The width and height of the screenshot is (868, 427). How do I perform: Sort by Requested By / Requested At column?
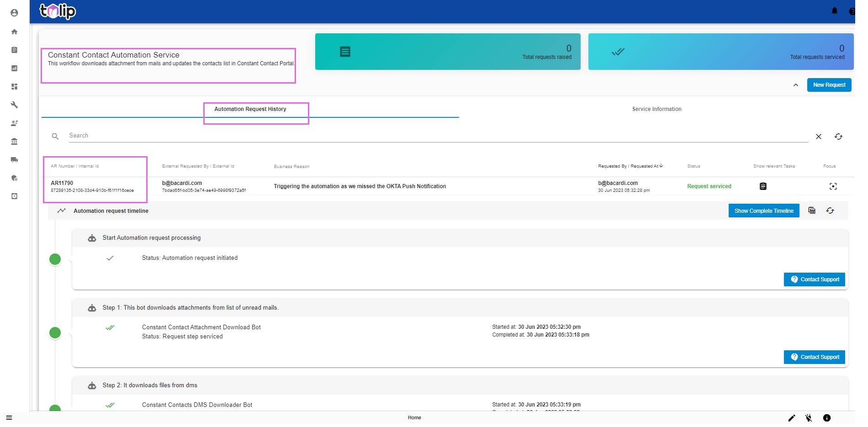pyautogui.click(x=630, y=166)
